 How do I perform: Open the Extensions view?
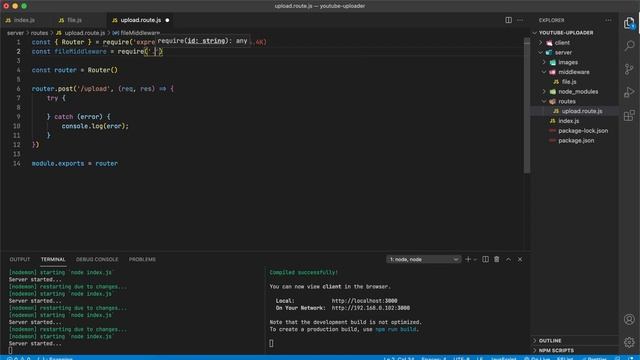(x=629, y=115)
